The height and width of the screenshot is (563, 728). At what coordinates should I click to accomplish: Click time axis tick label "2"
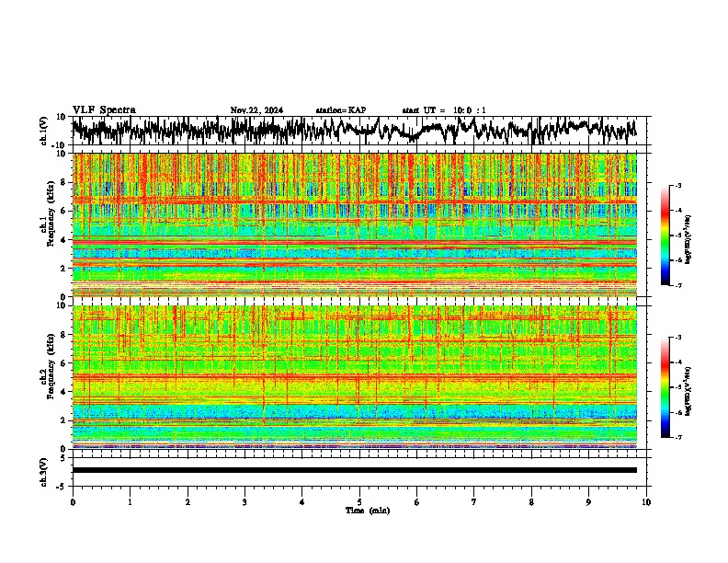pyautogui.click(x=188, y=502)
